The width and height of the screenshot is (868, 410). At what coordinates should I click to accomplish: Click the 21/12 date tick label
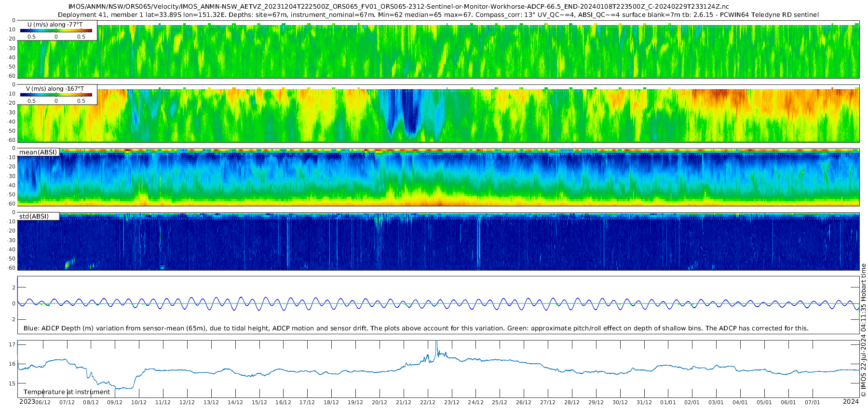point(404,402)
